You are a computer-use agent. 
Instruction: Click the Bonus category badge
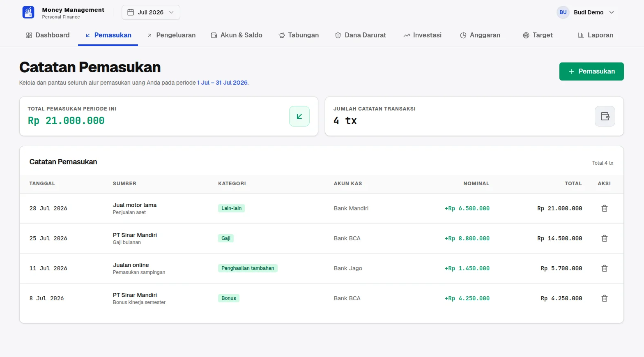tap(229, 298)
